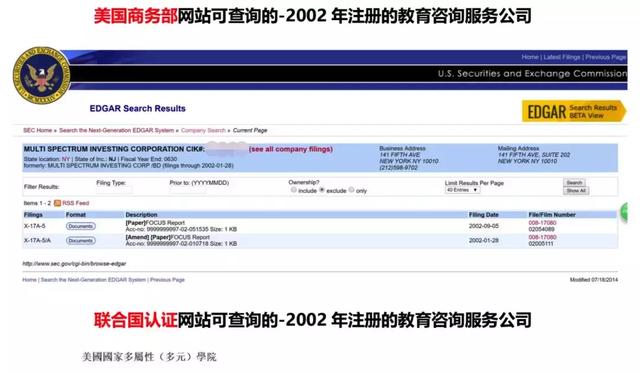The height and width of the screenshot is (373, 640).
Task: Go to Home in the top header
Action: point(530,57)
